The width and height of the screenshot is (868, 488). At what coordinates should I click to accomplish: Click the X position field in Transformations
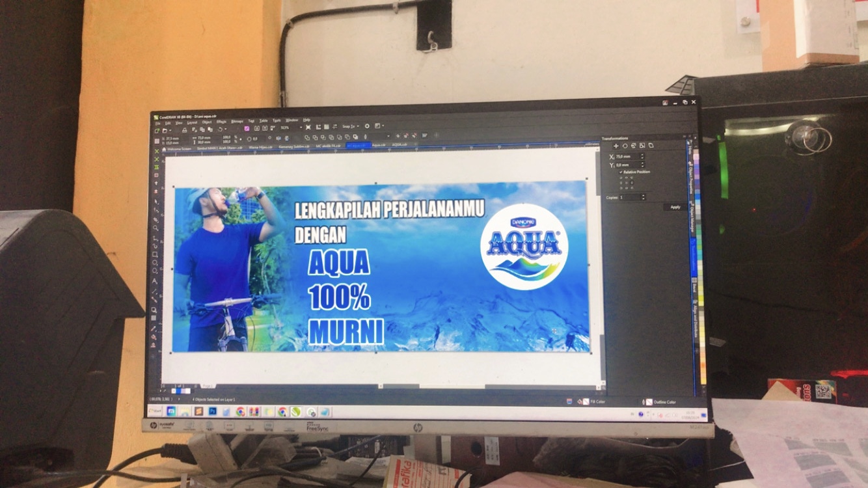(x=628, y=157)
